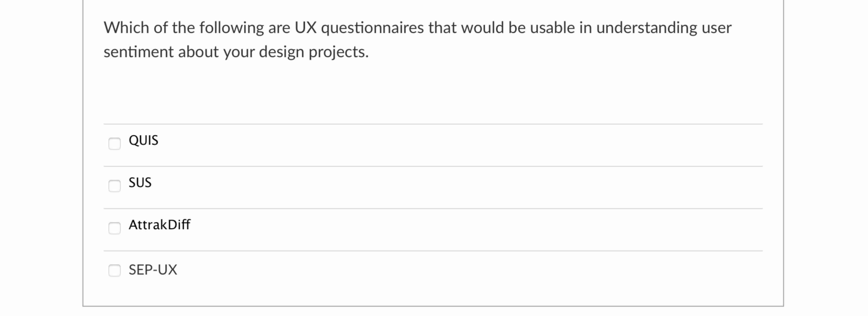Enable the second answer choice
868x316 pixels.
pyautogui.click(x=114, y=185)
